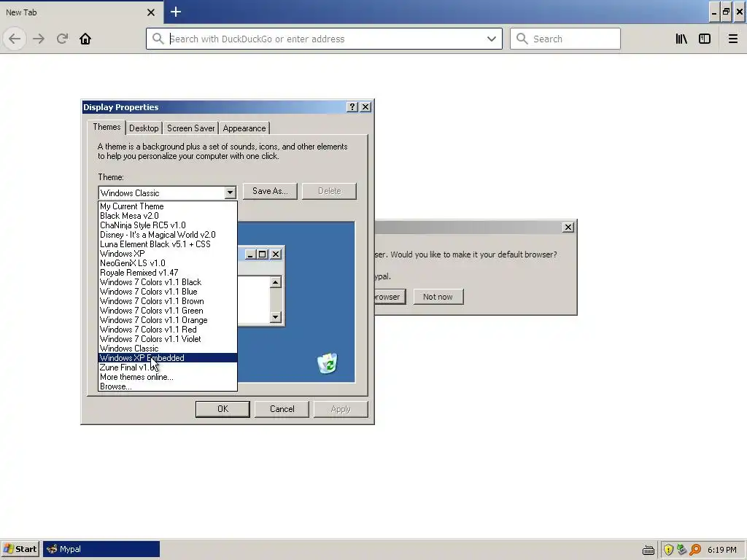The height and width of the screenshot is (560, 747).
Task: Choose the Windows XP theme entry
Action: [x=167, y=253]
